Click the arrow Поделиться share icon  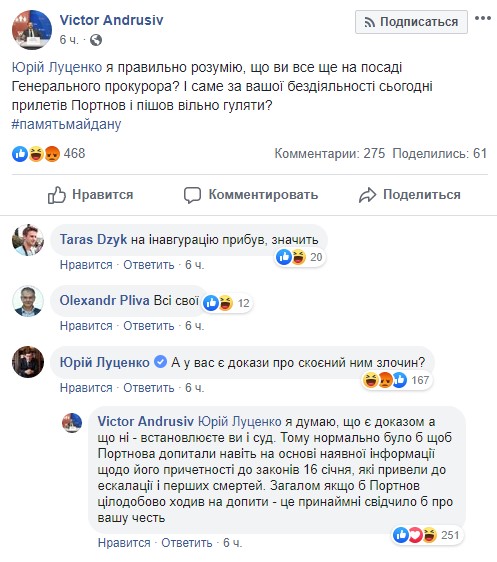click(367, 195)
